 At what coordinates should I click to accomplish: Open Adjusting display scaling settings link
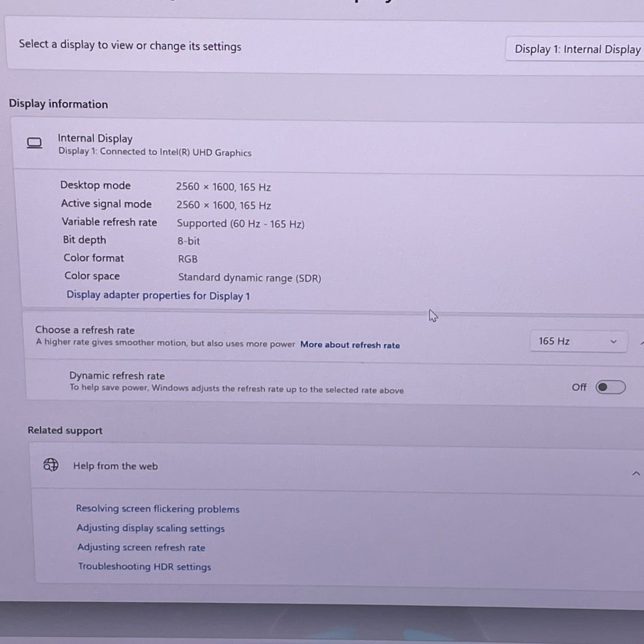tap(150, 528)
